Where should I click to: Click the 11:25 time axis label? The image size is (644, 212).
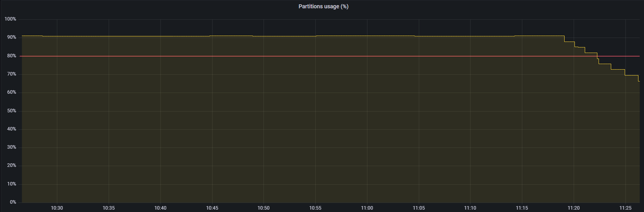[x=625, y=208]
